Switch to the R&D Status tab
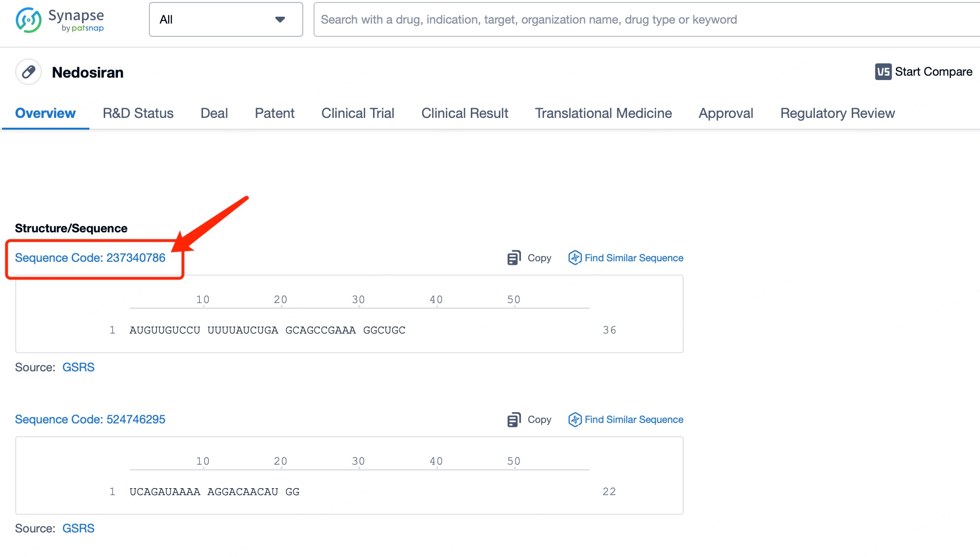Viewport: 980px width, 557px height. [x=138, y=113]
